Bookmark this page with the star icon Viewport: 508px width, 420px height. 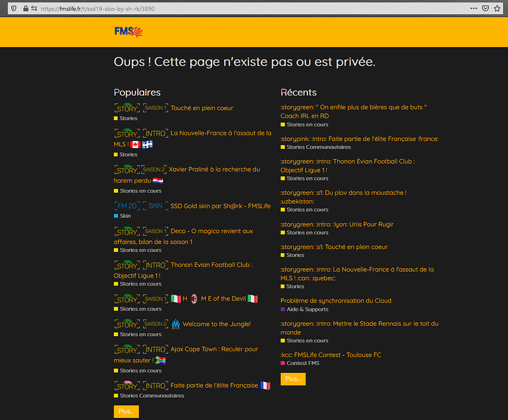click(x=497, y=8)
